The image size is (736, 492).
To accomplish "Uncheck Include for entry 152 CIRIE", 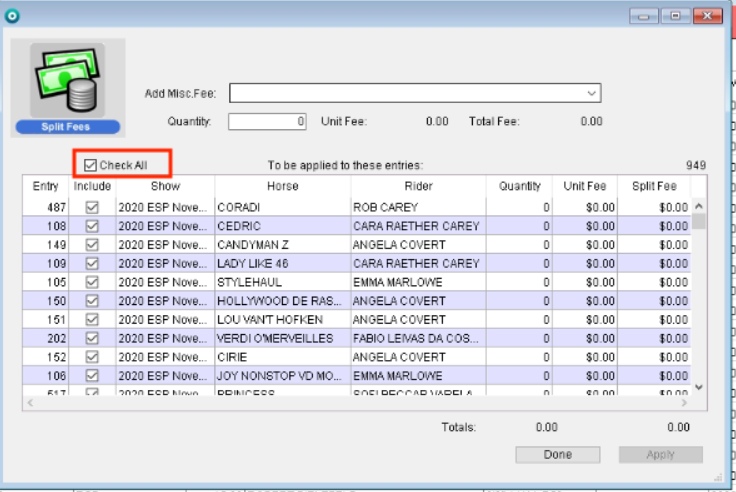I will pos(92,357).
